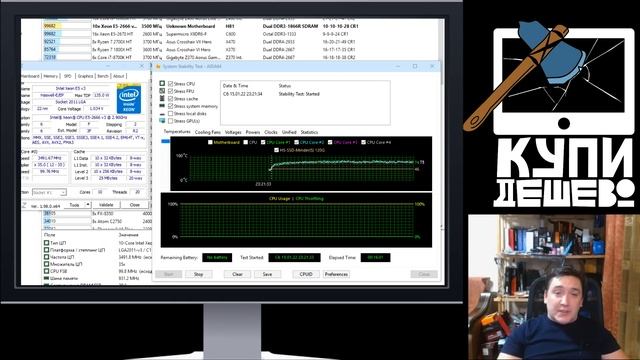Enable the Stress GPU(s) checkbox
The width and height of the screenshot is (640, 360).
tap(171, 121)
